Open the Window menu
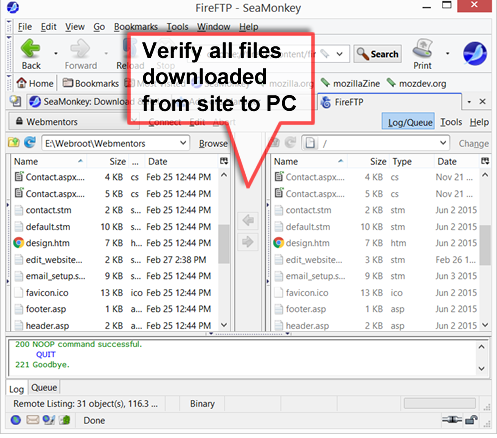The width and height of the screenshot is (497, 438). [213, 27]
